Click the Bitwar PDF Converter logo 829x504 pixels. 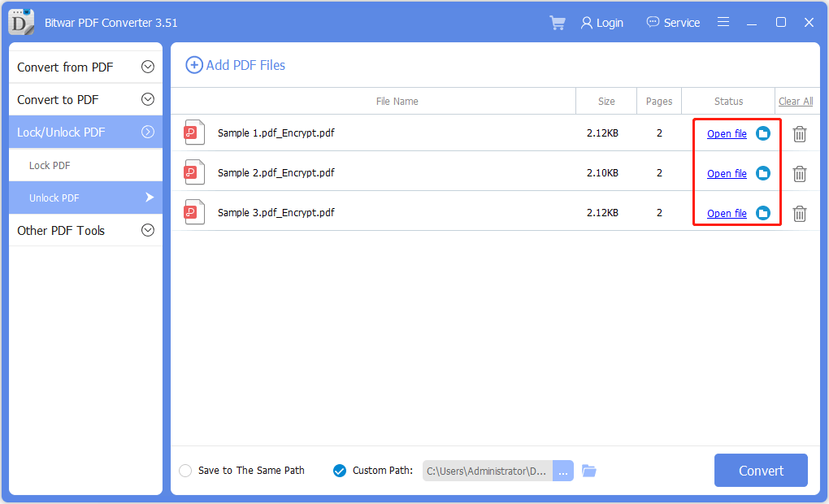coord(20,22)
